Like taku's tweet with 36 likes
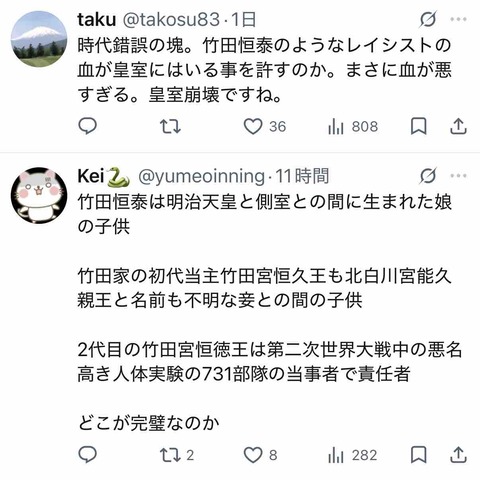480x480 pixels. pyautogui.click(x=265, y=127)
